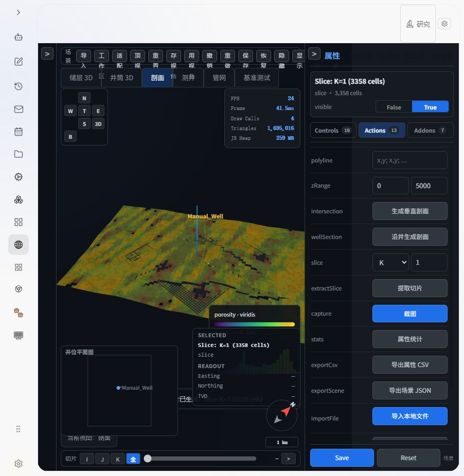Open the settings gear at the sidebar bottom

(19, 464)
